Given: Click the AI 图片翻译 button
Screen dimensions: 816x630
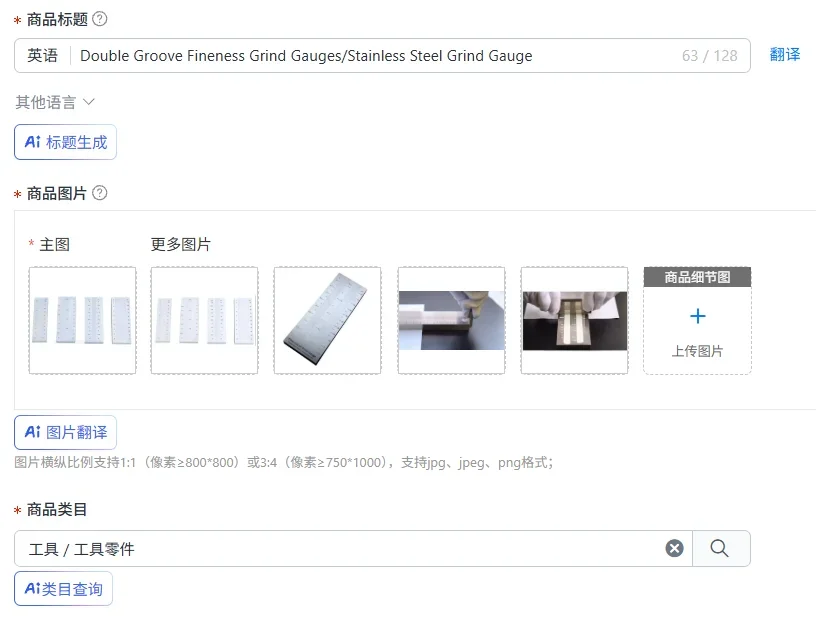Looking at the screenshot, I should pyautogui.click(x=66, y=432).
